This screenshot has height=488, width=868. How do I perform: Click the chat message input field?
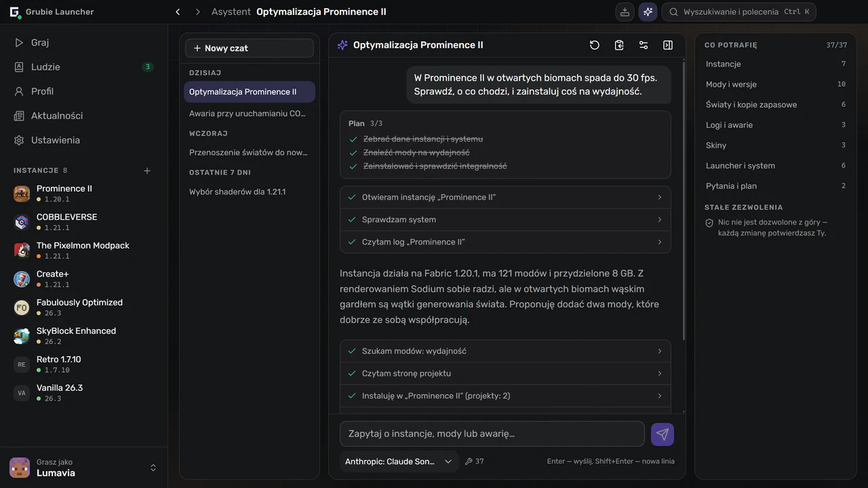pos(492,434)
